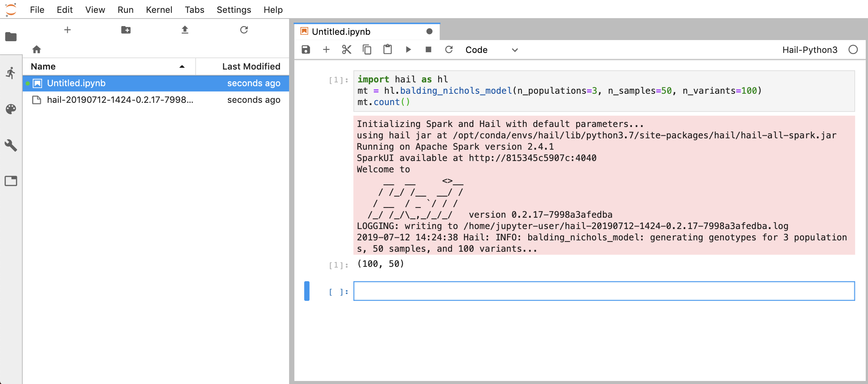Run the current notebook cell
Screen dimensions: 868x384
tap(408, 50)
